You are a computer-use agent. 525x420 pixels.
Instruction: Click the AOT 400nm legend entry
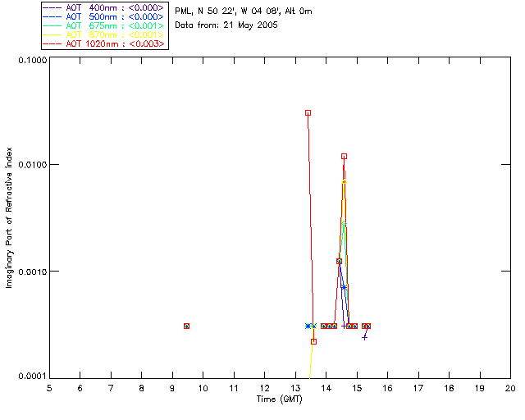click(104, 7)
